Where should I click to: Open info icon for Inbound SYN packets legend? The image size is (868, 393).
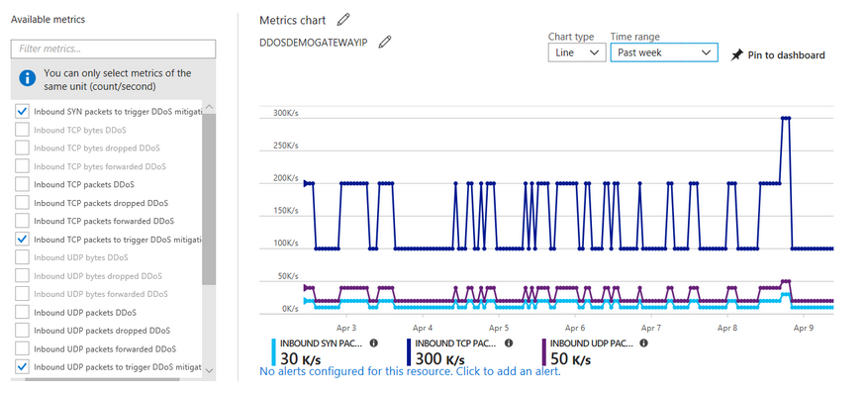coord(374,344)
